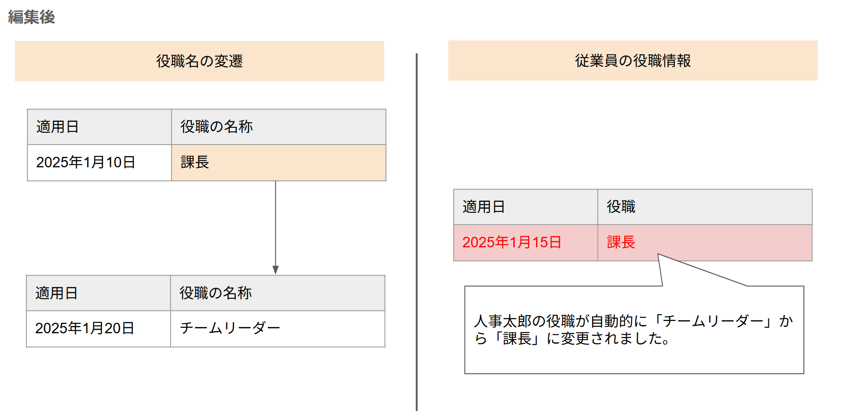Click the arrowhead above the lower table

(x=276, y=270)
